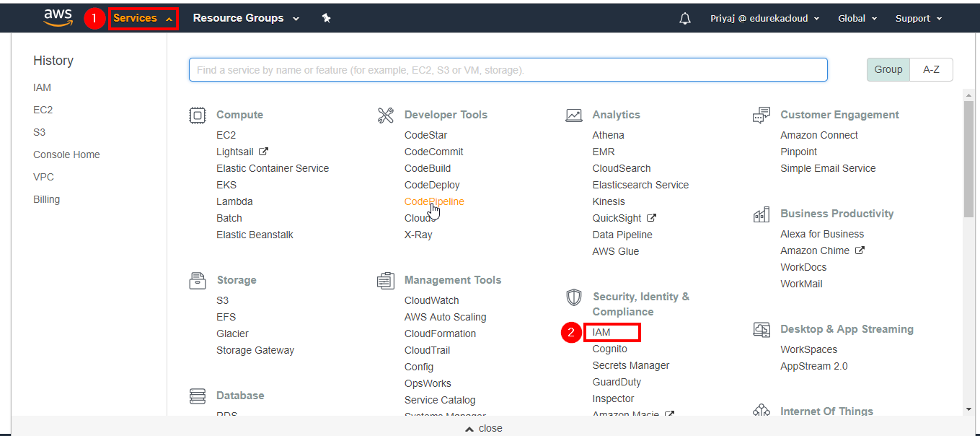Click the Analytics chart icon
Screen dimensions: 980x436
[x=574, y=115]
